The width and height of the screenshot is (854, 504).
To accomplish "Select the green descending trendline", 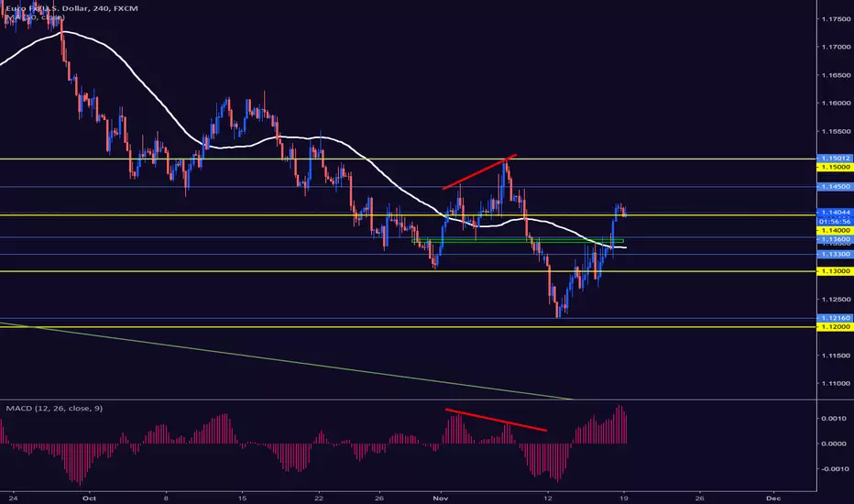I will point(286,361).
